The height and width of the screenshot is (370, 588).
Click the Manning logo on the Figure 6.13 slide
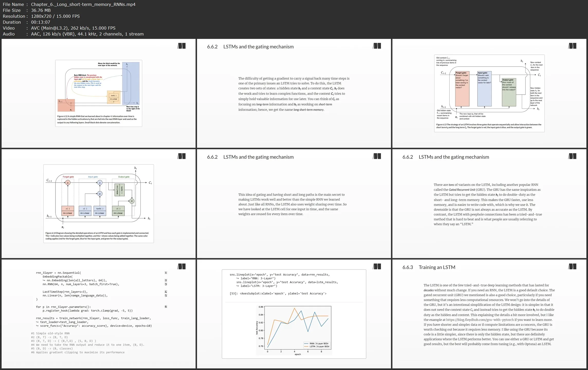(572, 46)
